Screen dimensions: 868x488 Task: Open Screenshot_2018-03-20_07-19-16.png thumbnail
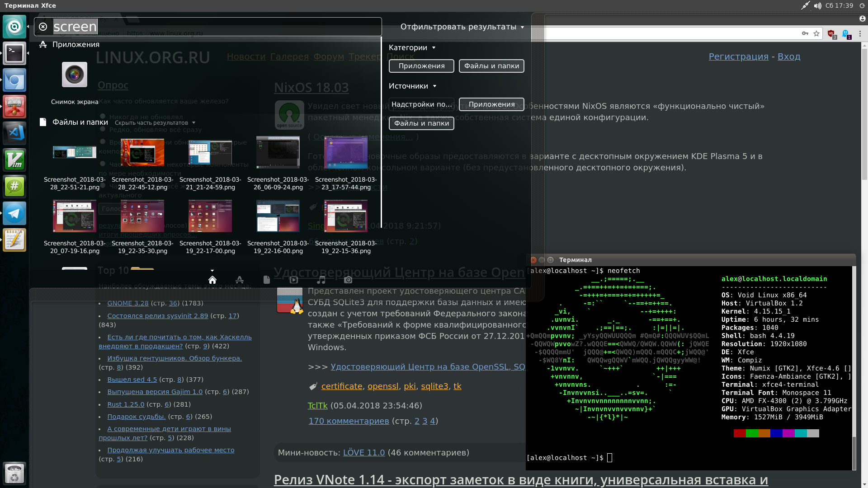pos(75,216)
